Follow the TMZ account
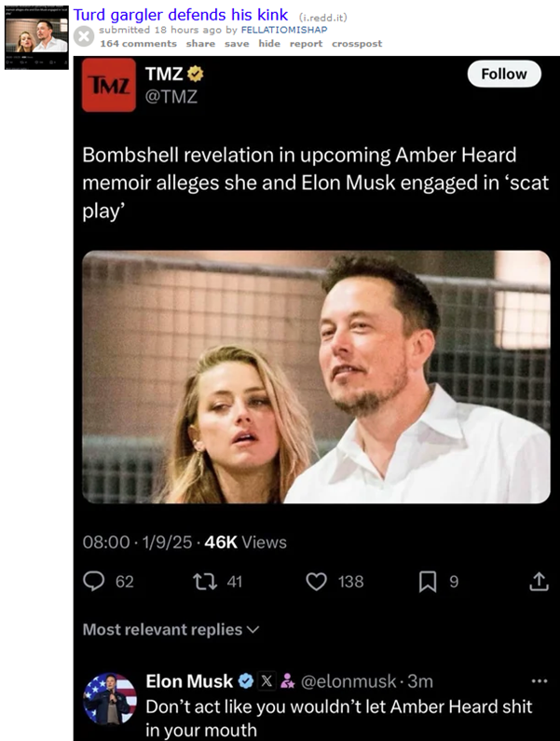The height and width of the screenshot is (741, 560). pyautogui.click(x=504, y=74)
